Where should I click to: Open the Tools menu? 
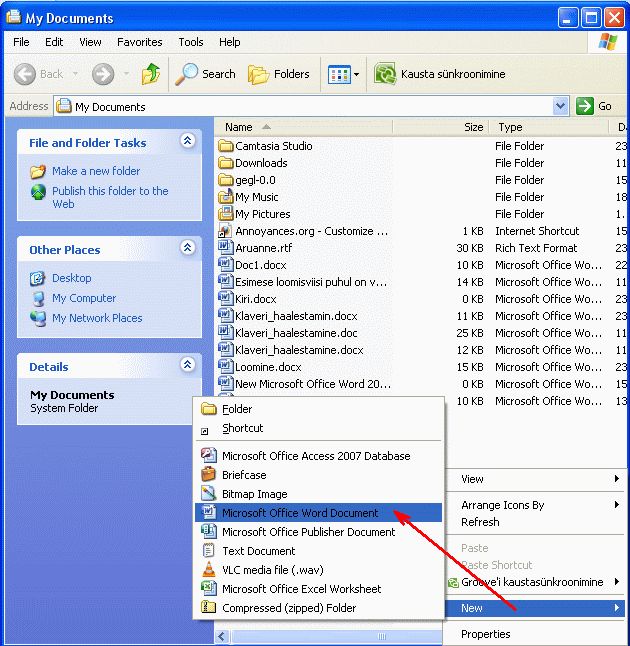click(191, 42)
